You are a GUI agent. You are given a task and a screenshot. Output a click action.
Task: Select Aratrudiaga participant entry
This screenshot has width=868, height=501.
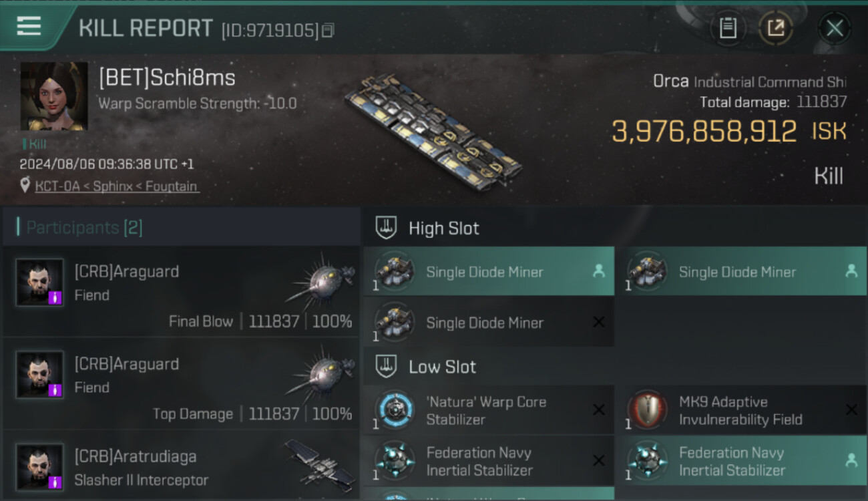tap(180, 467)
